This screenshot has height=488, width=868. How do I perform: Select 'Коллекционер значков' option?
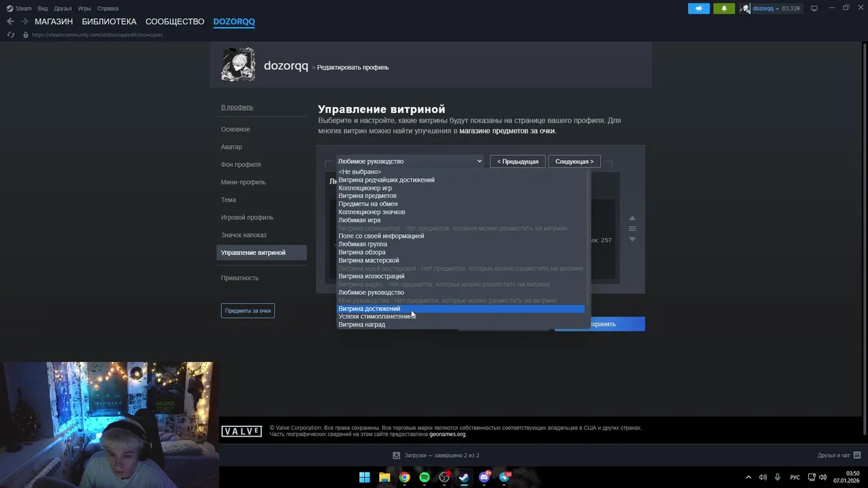(462, 212)
